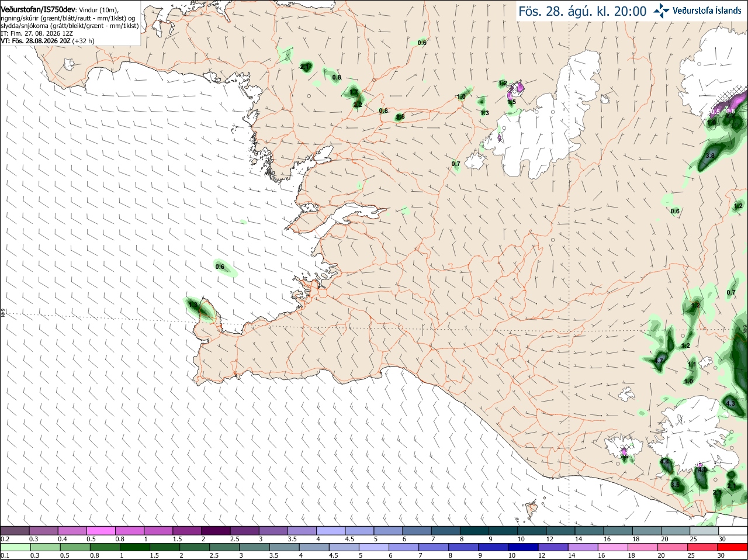The width and height of the screenshot is (748, 560).
Task: Click the 4.0 precipitation marker on the glacier
Action: [702, 469]
